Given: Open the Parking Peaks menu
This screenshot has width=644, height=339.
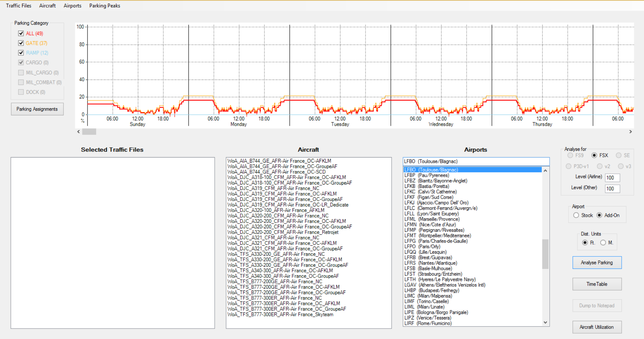Looking at the screenshot, I should 104,6.
